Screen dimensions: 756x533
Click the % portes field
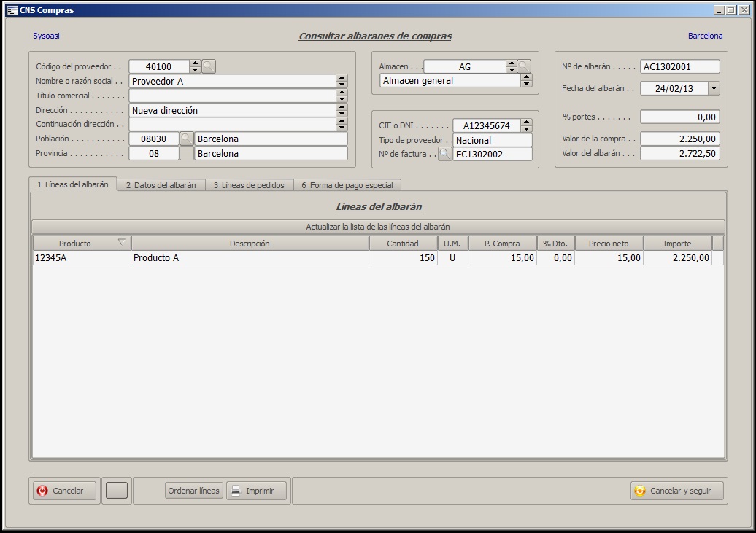pos(680,117)
